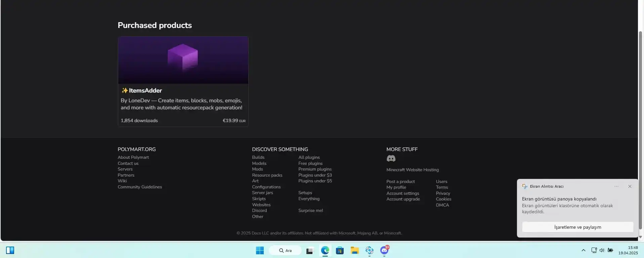Browse the Websites category
The height and width of the screenshot is (258, 644).
point(261,205)
